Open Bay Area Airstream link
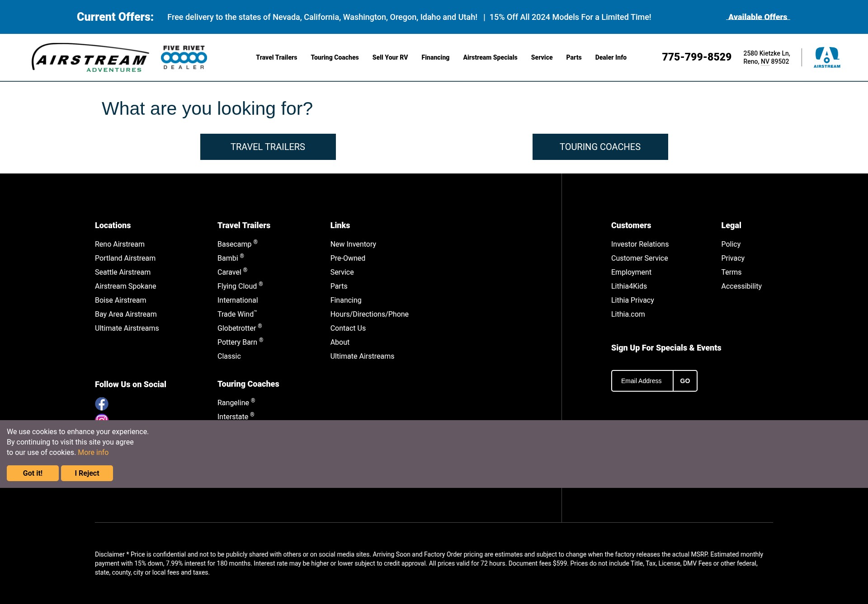 click(x=126, y=314)
